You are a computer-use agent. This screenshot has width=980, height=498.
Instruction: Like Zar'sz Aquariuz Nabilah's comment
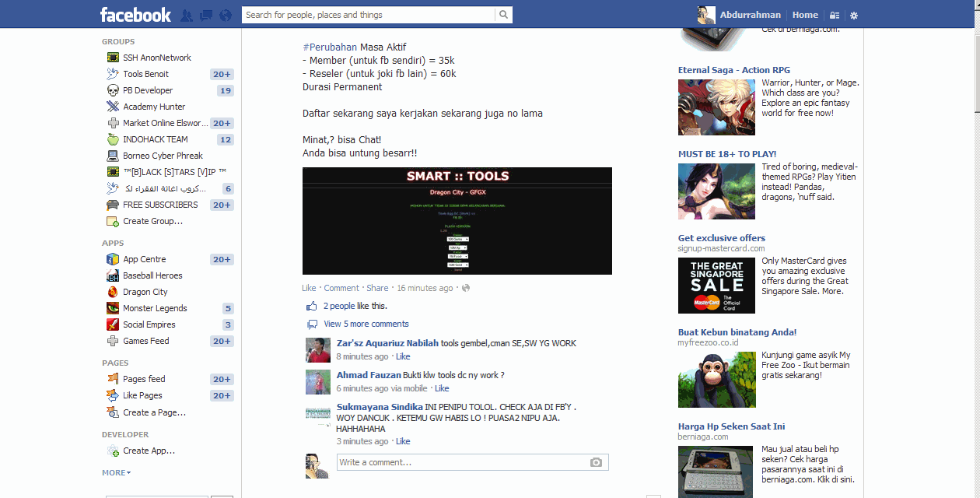403,356
